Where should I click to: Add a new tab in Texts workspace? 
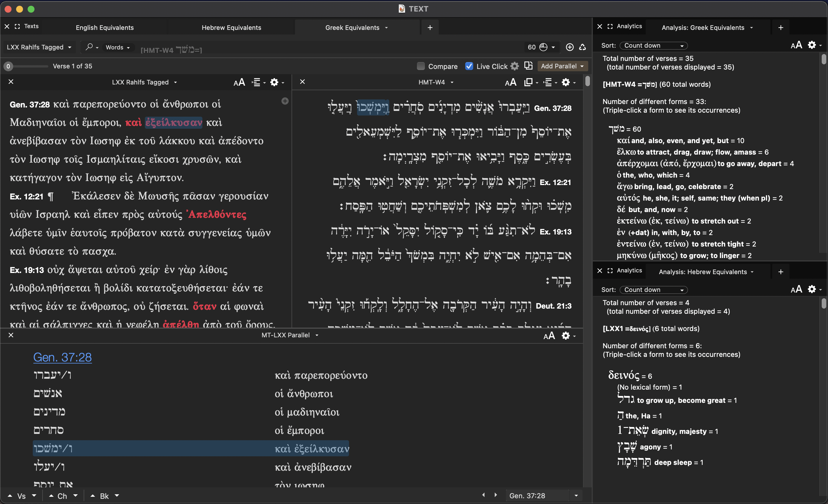click(430, 28)
